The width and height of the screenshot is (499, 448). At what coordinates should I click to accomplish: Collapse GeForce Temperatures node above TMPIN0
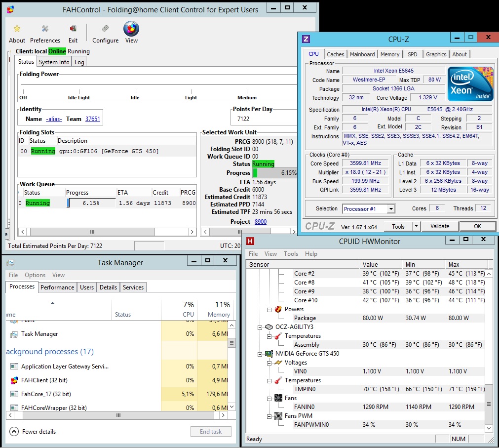click(x=269, y=380)
